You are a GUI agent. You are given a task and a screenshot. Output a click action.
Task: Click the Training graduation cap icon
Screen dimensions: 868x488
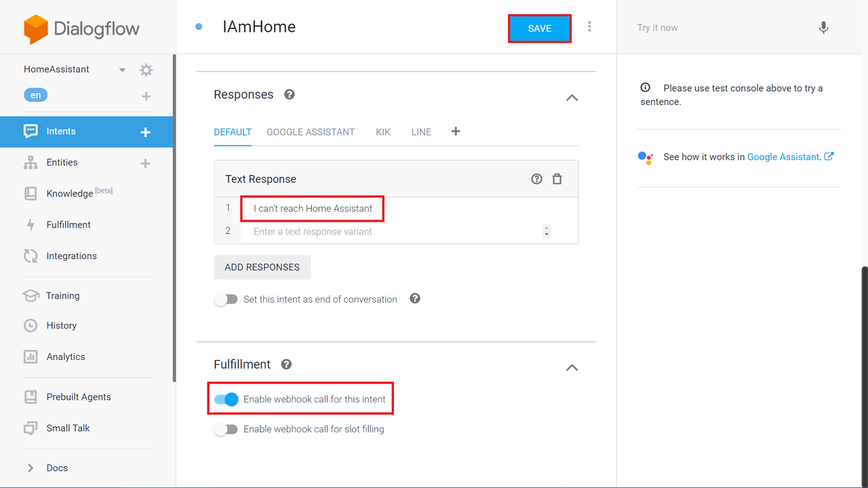(x=31, y=296)
